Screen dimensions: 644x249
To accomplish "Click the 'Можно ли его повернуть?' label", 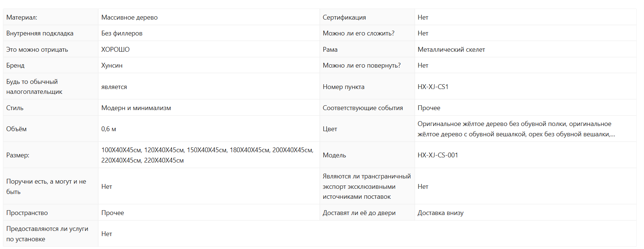I will pos(361,65).
